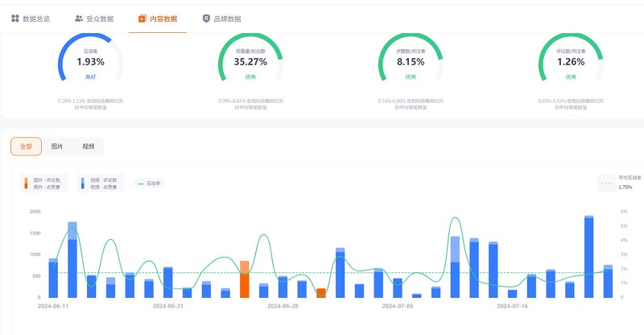Screen dimensions: 644x335
Task: Click the engagement line peak right of 2024-07-06
Action: point(455,219)
